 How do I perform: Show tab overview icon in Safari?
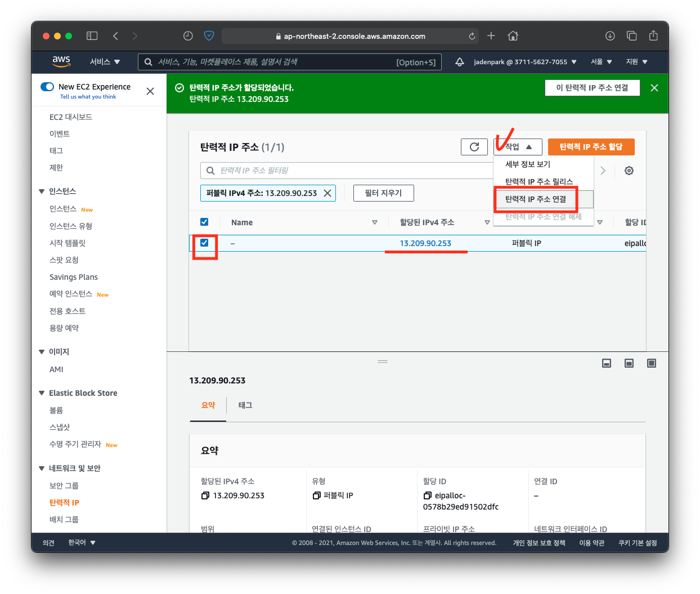pyautogui.click(x=631, y=36)
